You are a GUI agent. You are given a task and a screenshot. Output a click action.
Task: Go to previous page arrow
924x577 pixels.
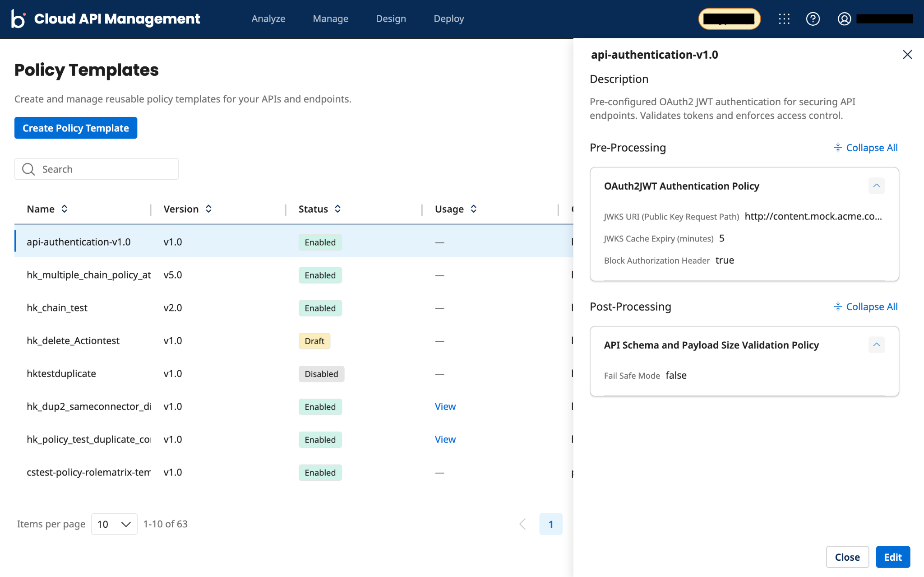(522, 524)
